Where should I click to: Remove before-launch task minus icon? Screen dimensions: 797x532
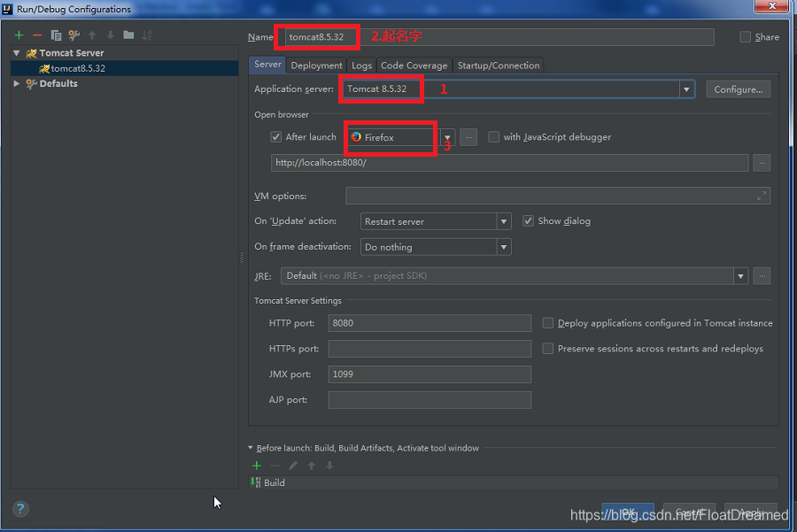pyautogui.click(x=275, y=466)
